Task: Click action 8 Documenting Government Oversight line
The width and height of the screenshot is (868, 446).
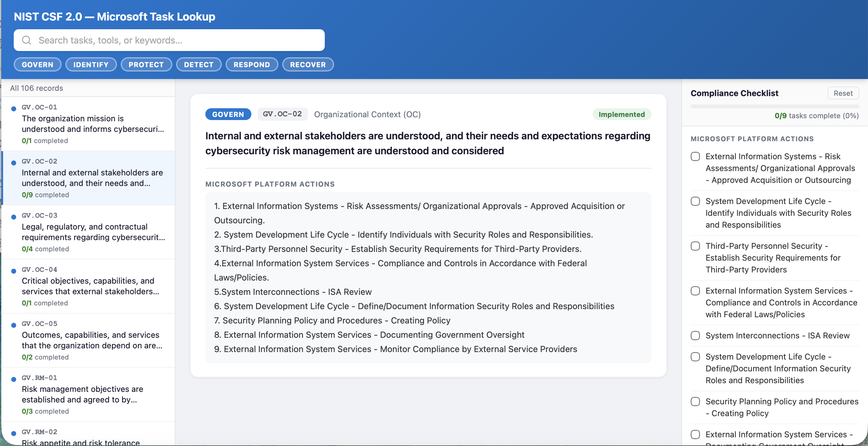Action: [369, 335]
